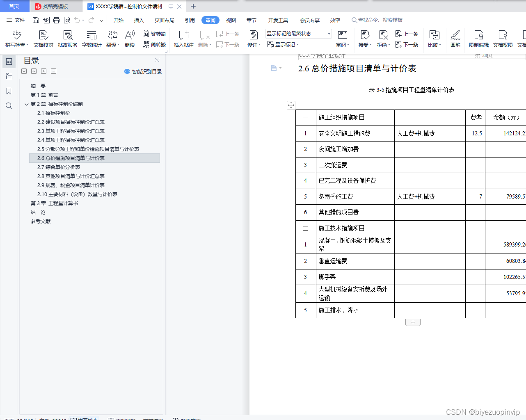Open the undo history dropdown arrow
The image size is (526, 420).
click(x=83, y=20)
